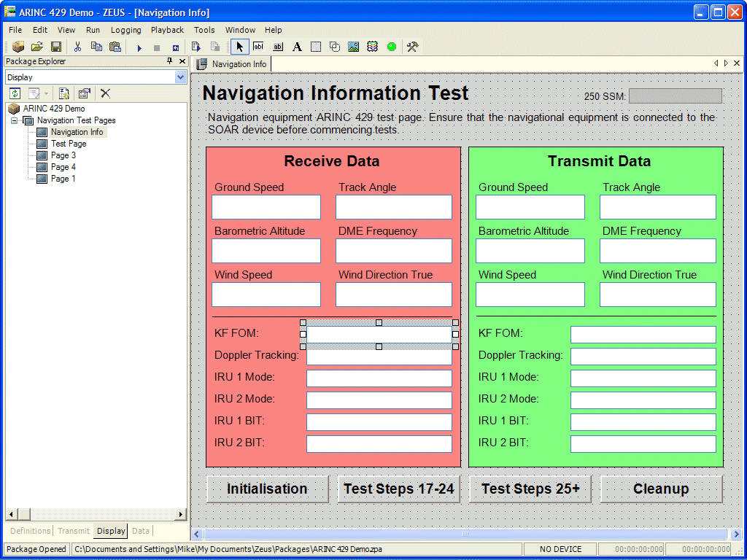Screen dimensions: 747x560
Task: Close the Navigation Info document with X
Action: click(737, 63)
